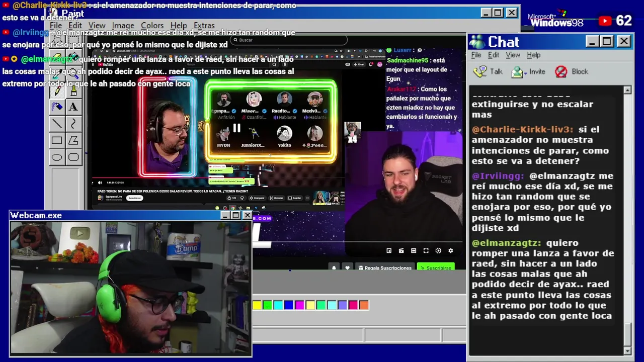The width and height of the screenshot is (644, 362).
Task: Click white Suscribirse button under YouTube video
Action: [134, 198]
